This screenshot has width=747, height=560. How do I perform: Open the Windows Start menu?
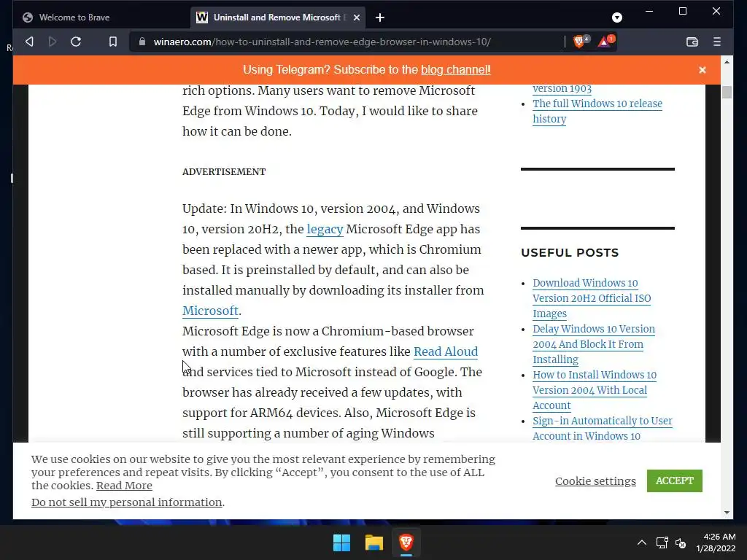(341, 542)
